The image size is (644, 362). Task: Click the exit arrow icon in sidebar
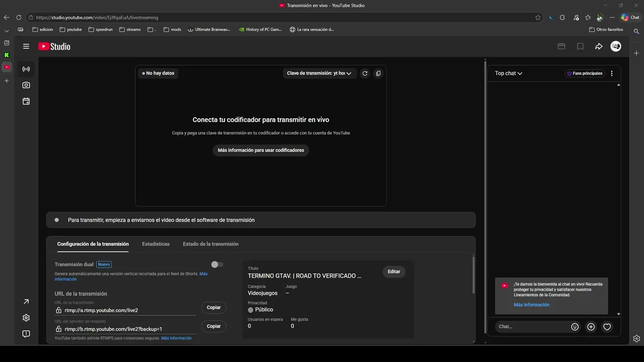click(x=26, y=302)
